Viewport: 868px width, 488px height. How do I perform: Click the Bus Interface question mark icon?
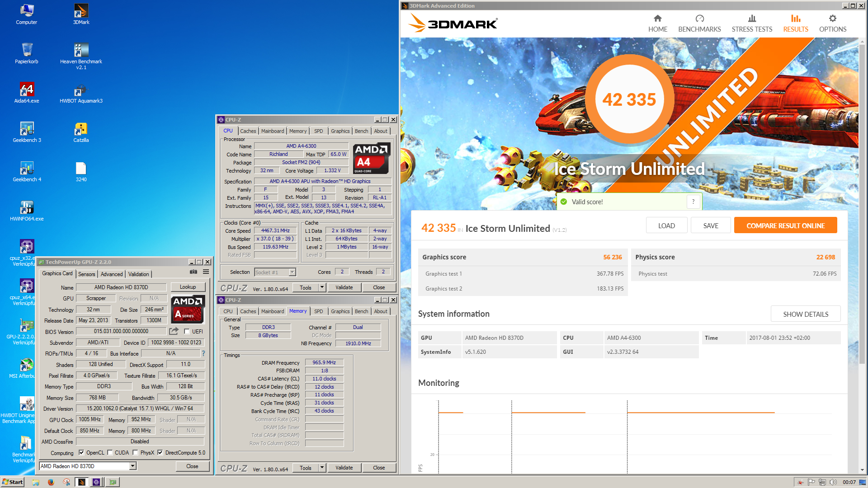pos(203,353)
